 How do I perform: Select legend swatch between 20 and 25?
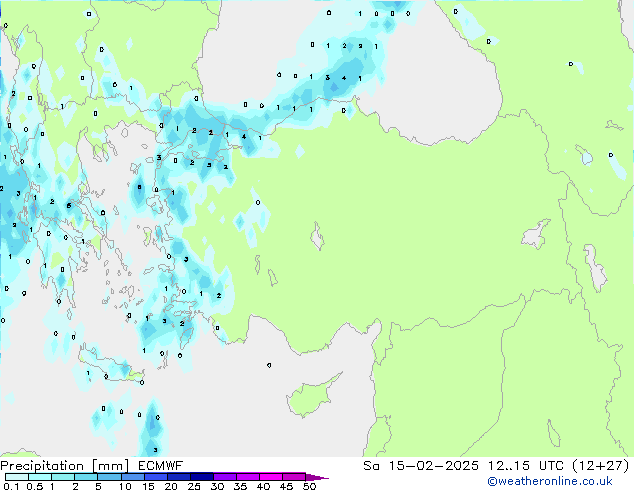click(178, 477)
